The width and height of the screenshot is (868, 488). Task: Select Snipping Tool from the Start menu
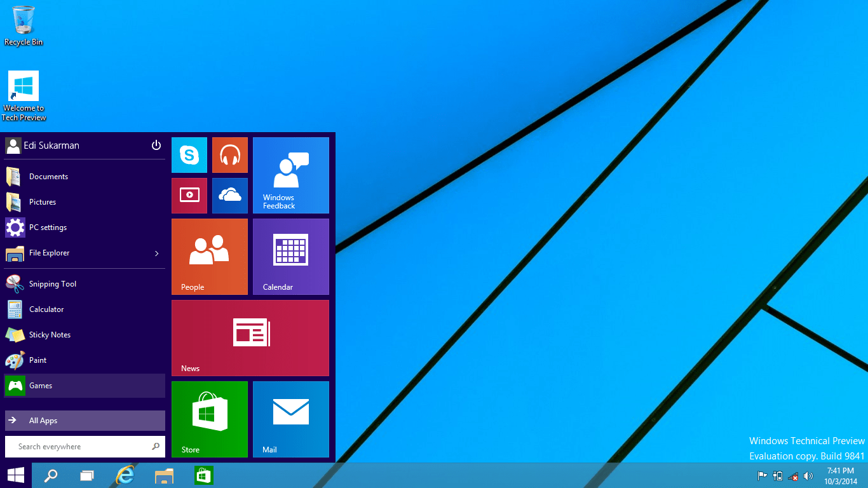52,284
